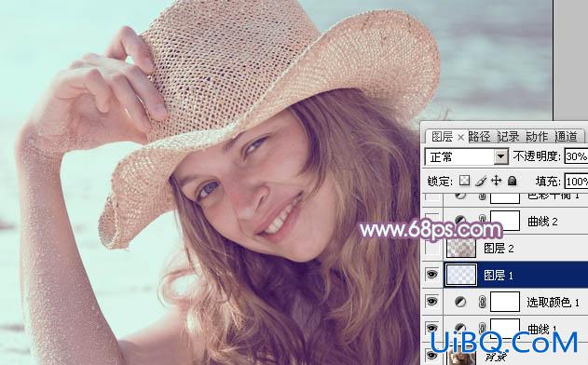Click the 曲线 2 mask link chain icon
The image size is (588, 365).
483,220
